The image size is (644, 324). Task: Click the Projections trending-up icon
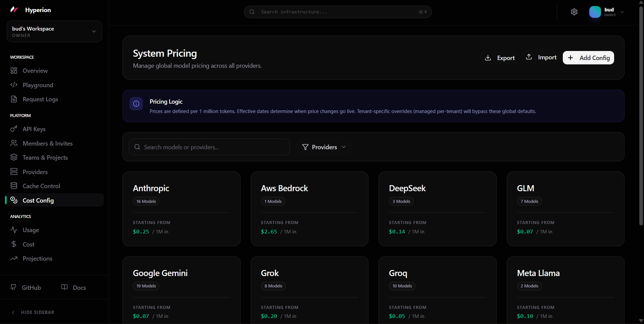[14, 258]
